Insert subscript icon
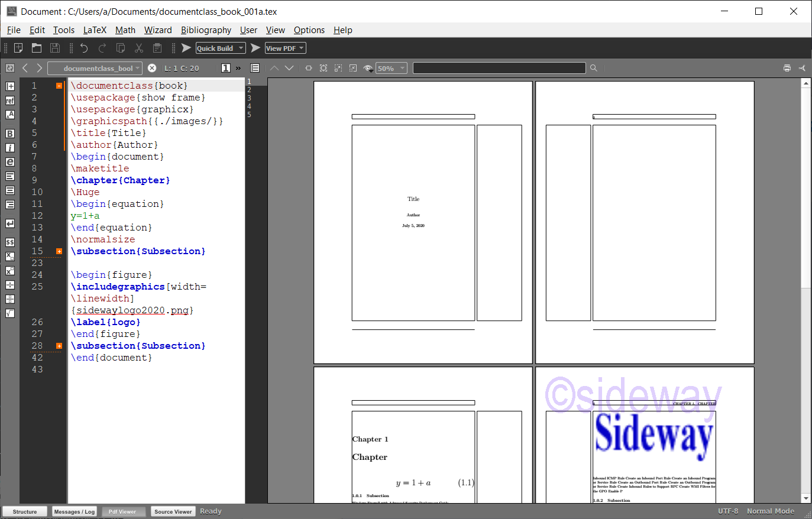Screen dimensions: 812x519 pyautogui.click(x=10, y=257)
